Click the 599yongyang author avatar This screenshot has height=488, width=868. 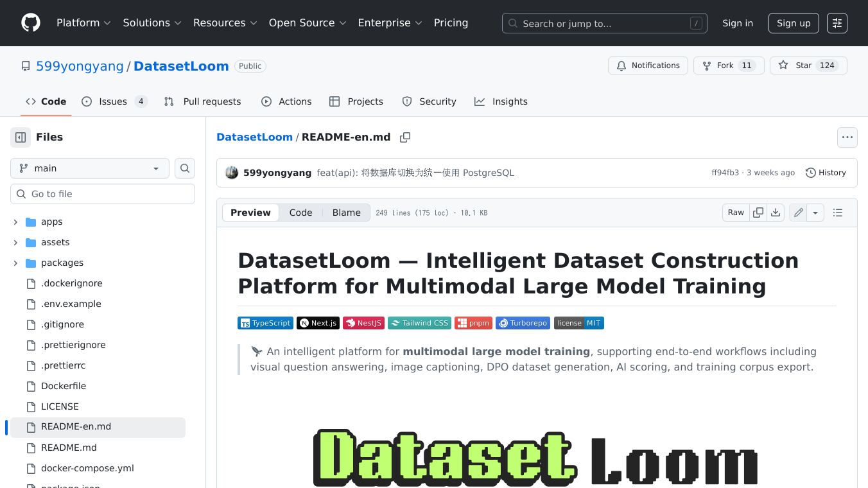click(232, 173)
